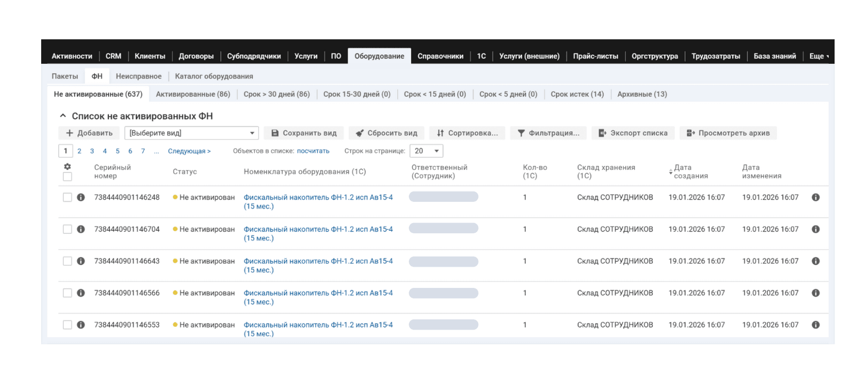The image size is (868, 377).
Task: Change rows per page dropdown showing 20
Action: [x=426, y=151]
